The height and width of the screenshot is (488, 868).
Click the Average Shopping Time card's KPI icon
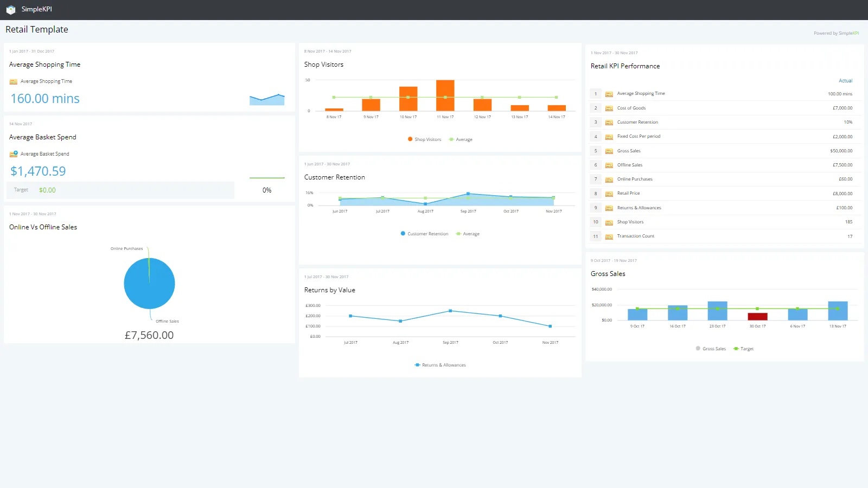[14, 82]
